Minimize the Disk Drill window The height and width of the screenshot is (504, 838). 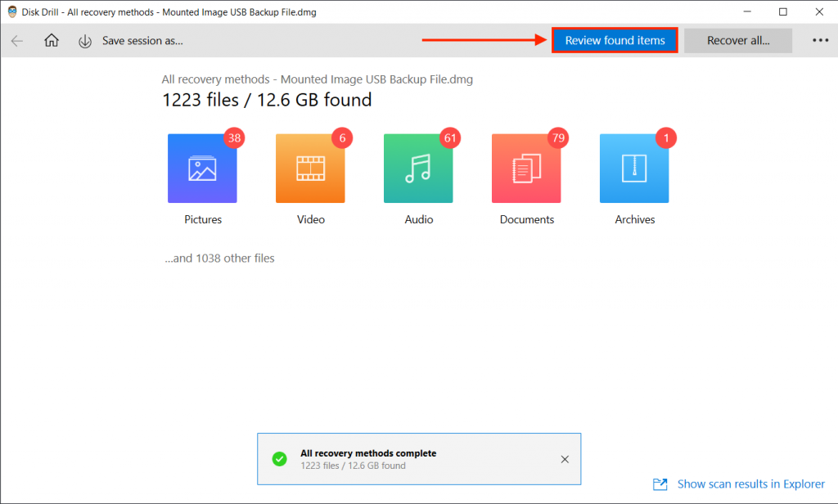click(747, 11)
